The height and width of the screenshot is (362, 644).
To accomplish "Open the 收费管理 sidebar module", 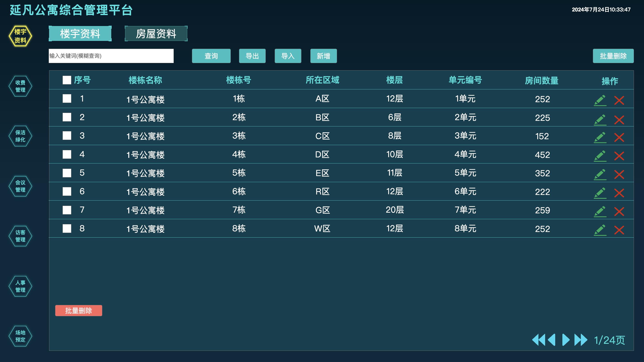I will pos(20,86).
